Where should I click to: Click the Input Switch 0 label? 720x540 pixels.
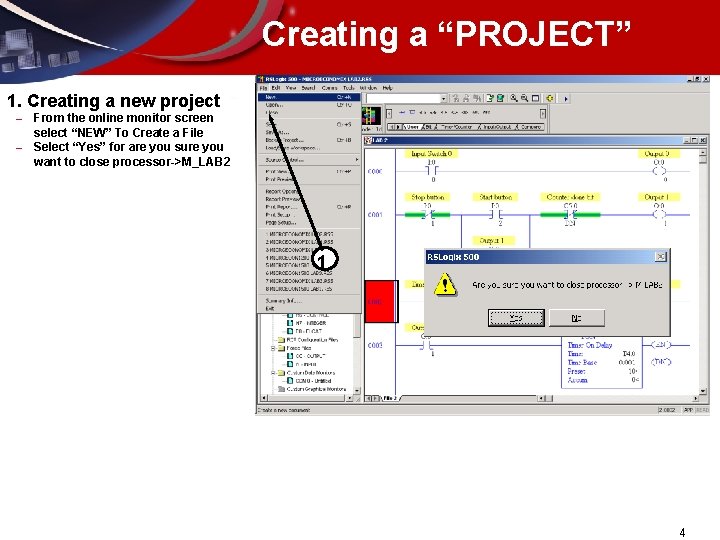[432, 154]
